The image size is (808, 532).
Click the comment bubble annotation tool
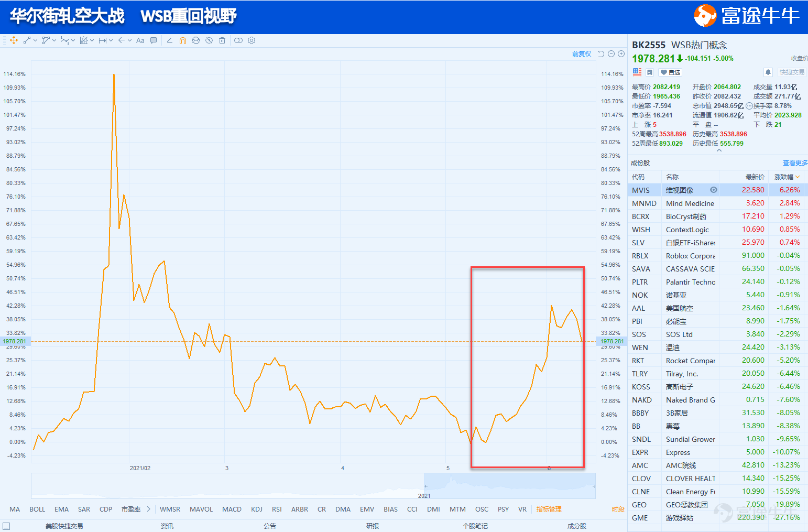tap(154, 40)
